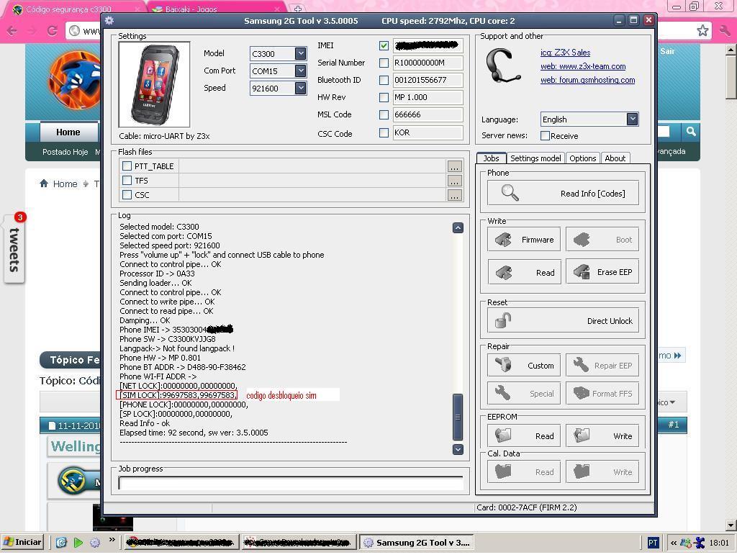The width and height of the screenshot is (737, 560).
Task: Click the MSL Code input field
Action: coord(428,114)
